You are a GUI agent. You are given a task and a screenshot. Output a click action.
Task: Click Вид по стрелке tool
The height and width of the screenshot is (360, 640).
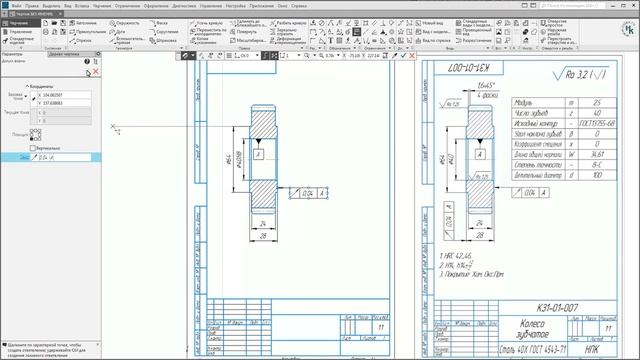[x=433, y=41]
